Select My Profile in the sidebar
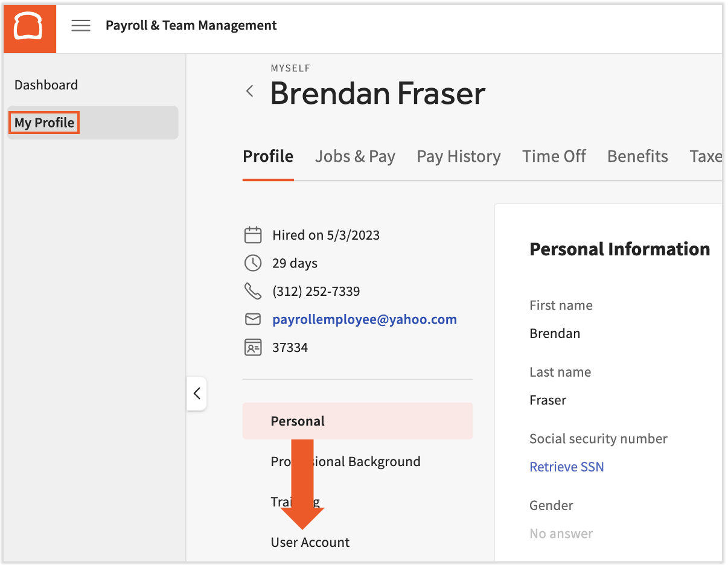728x565 pixels. [x=45, y=123]
